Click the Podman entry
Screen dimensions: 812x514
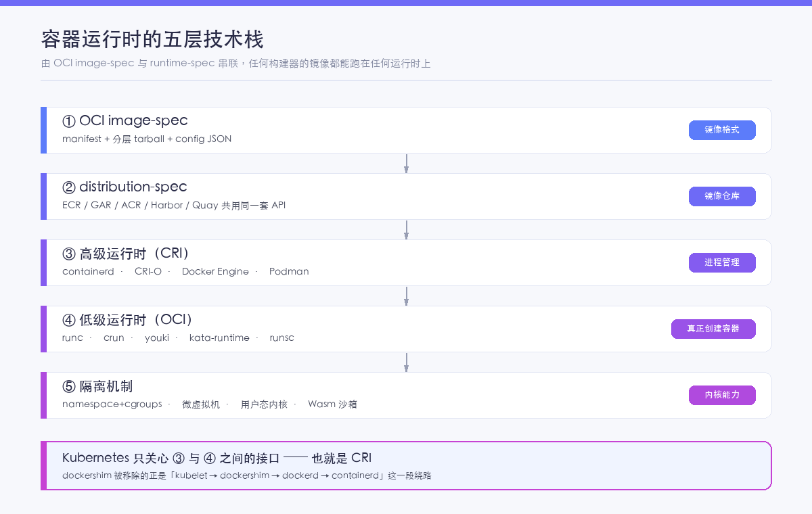[x=289, y=271]
